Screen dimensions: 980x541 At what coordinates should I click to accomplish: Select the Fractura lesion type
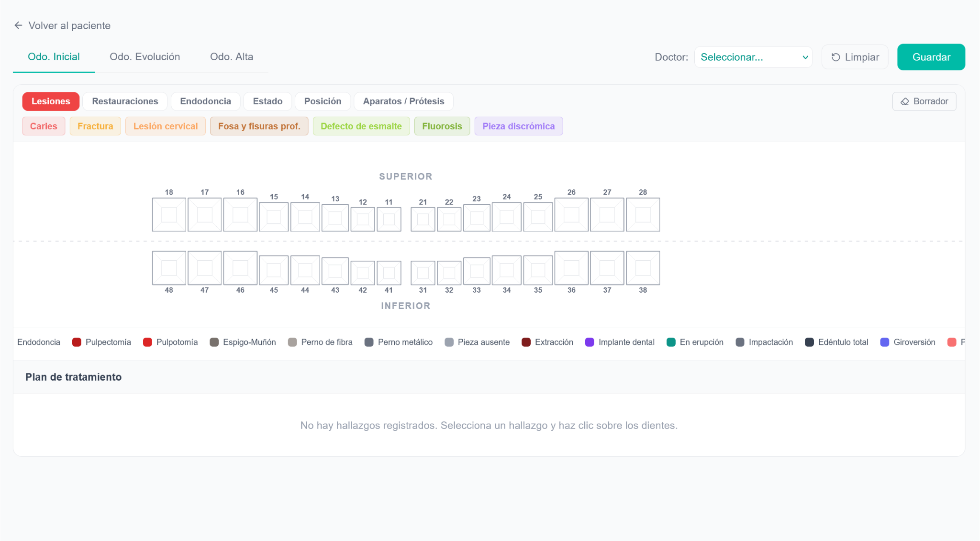tap(95, 126)
